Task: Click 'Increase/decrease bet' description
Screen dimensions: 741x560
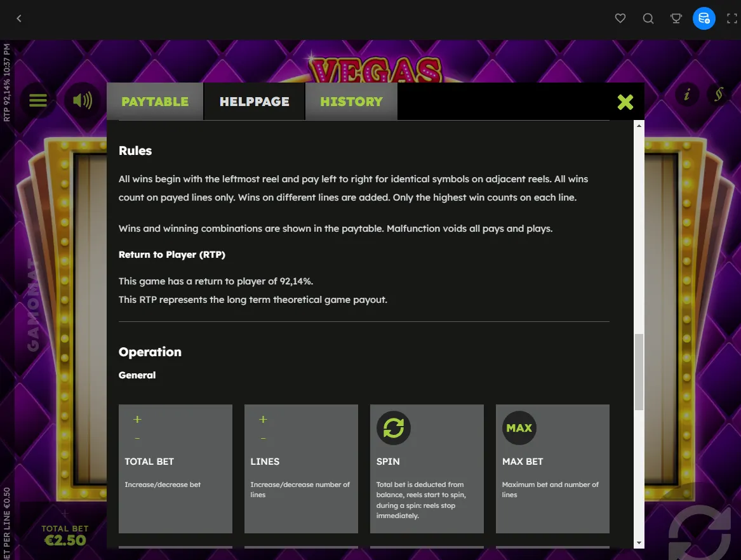Action: (x=163, y=485)
